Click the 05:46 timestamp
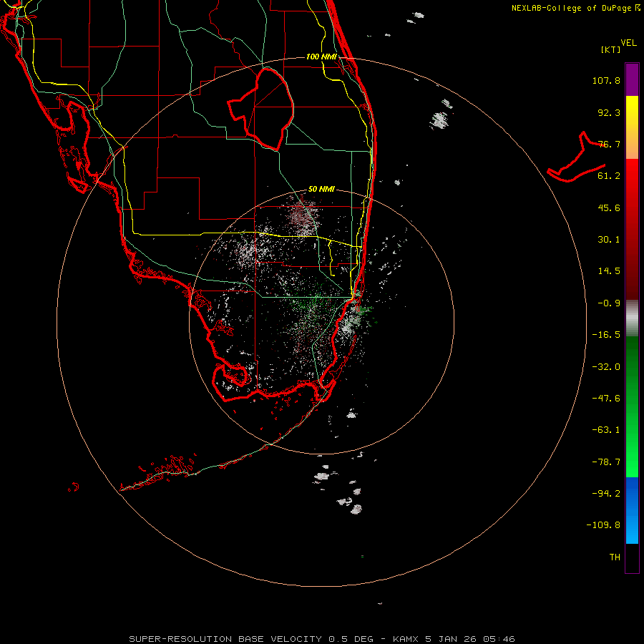The width and height of the screenshot is (644, 644). coord(499,639)
